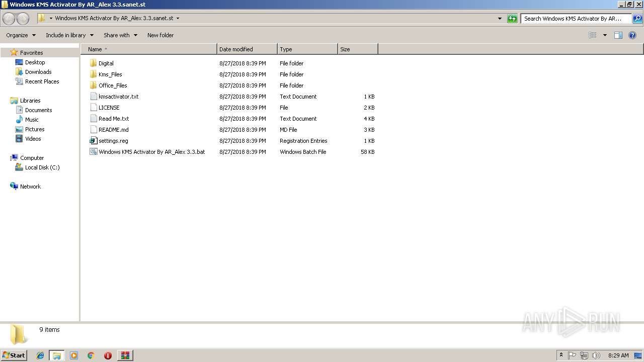This screenshot has height=362, width=644.
Task: Select the Windows KMS Activator batch file icon
Action: [x=93, y=152]
